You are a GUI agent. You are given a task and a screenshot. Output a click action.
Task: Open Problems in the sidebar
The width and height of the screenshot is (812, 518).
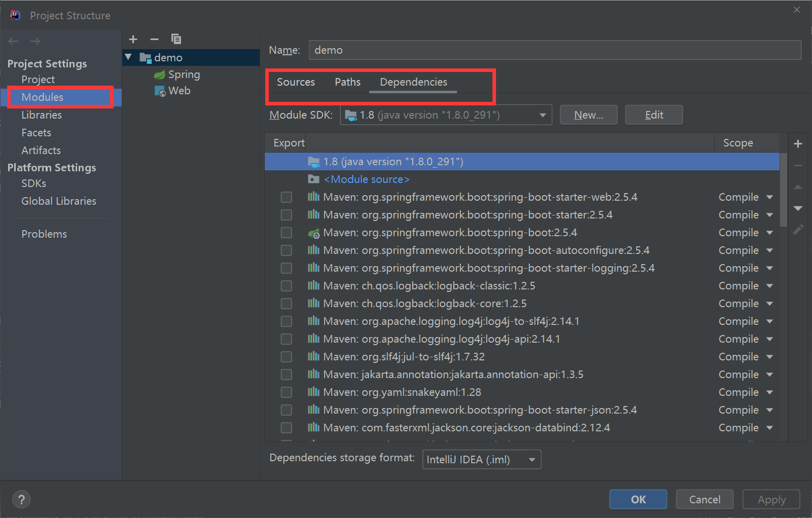point(44,234)
